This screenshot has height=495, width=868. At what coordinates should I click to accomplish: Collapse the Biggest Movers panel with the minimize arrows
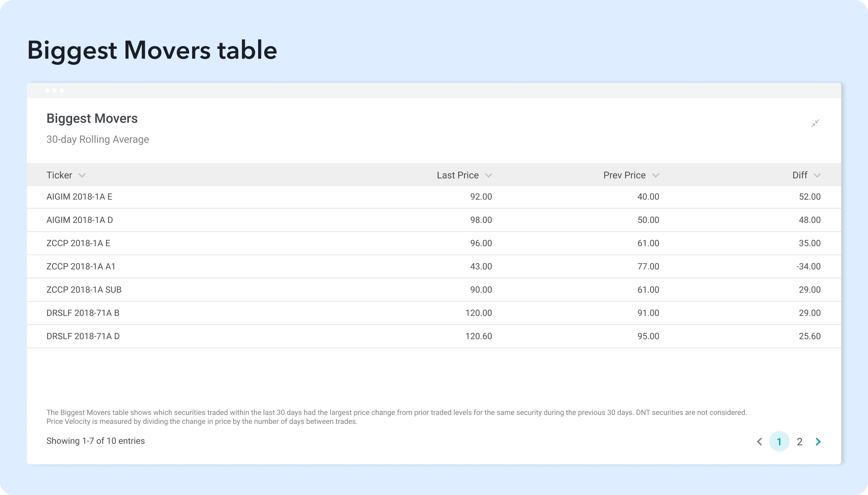(x=815, y=123)
